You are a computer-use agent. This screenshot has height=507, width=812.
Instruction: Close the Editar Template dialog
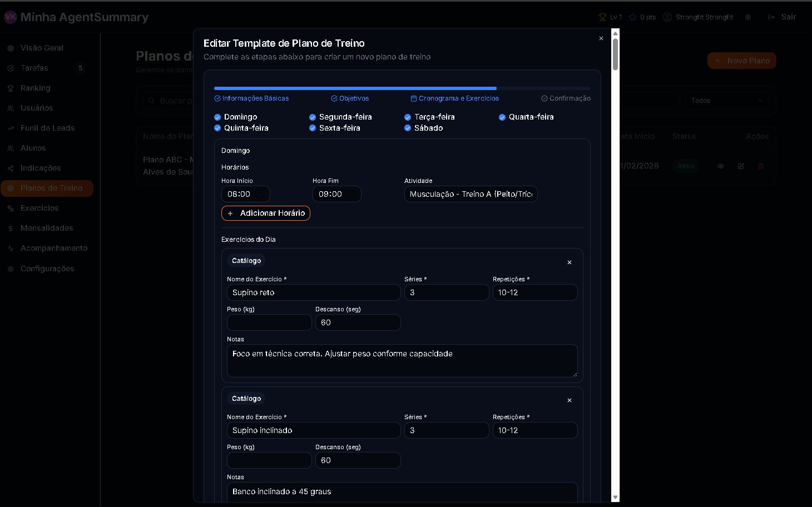click(x=601, y=38)
